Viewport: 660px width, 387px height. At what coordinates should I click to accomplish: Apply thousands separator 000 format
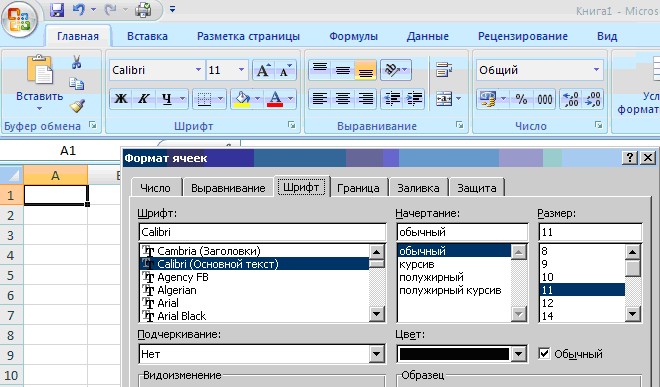pos(545,99)
